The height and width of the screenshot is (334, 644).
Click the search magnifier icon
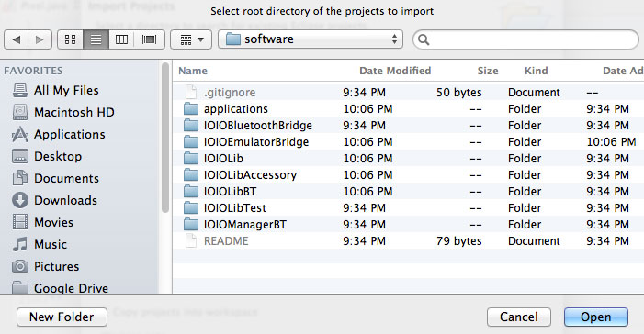click(x=424, y=39)
